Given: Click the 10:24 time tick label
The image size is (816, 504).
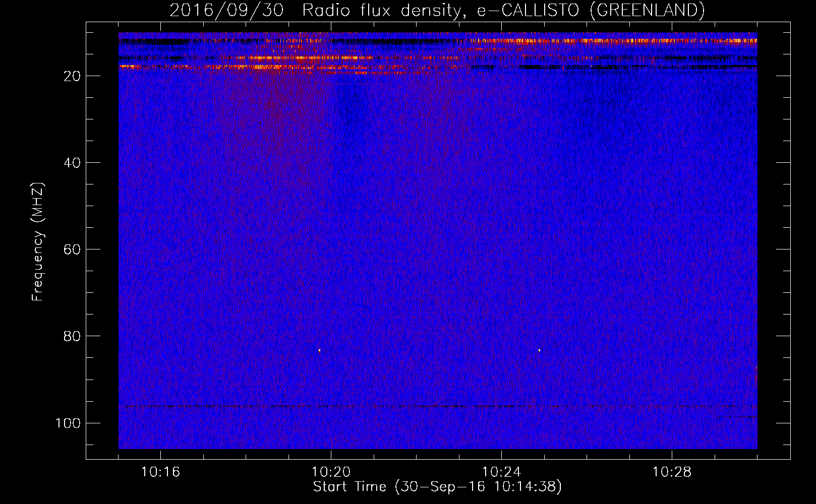Looking at the screenshot, I should click(501, 472).
